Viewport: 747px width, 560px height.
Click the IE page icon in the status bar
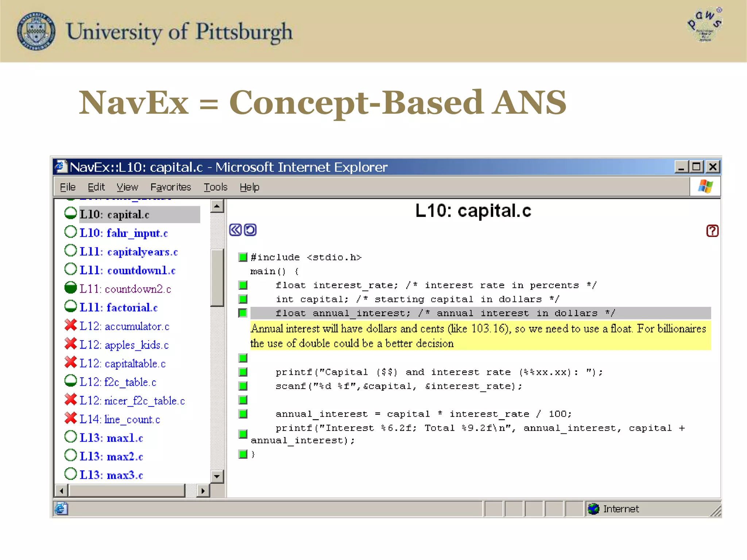pos(61,509)
